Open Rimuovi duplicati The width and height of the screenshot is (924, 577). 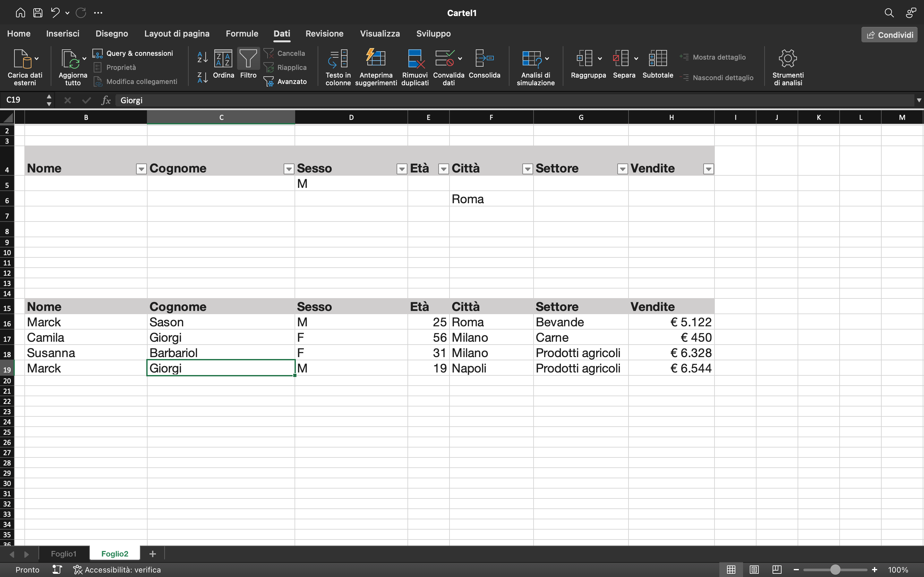(x=415, y=67)
